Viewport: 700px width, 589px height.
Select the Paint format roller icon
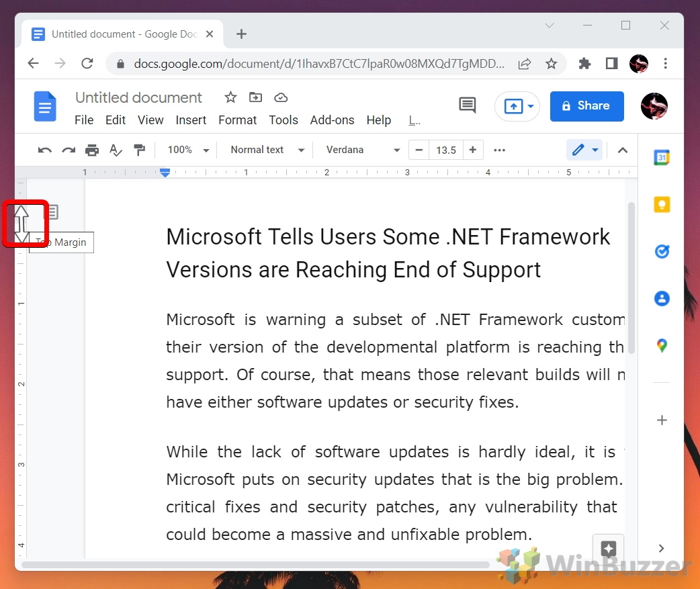pos(139,150)
